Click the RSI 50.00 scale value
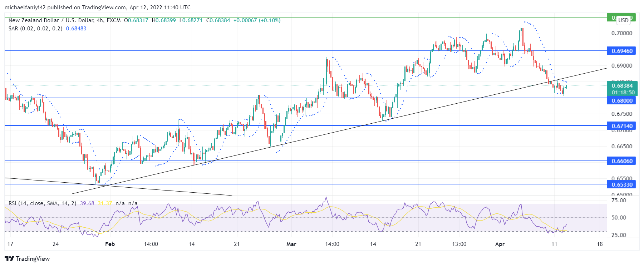644x267 pixels. pyautogui.click(x=619, y=218)
